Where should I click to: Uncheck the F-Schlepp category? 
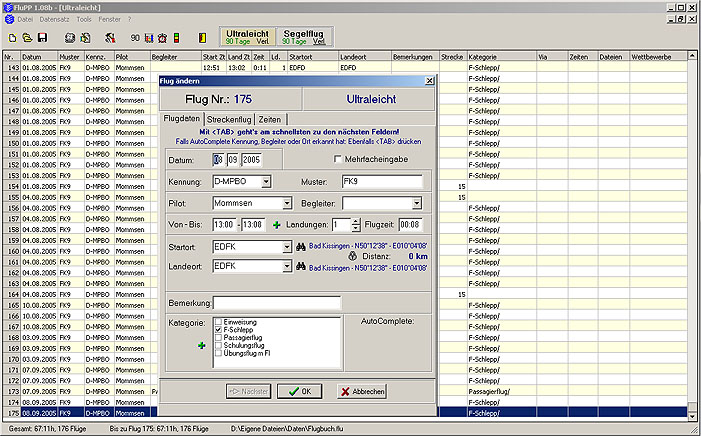pos(218,330)
